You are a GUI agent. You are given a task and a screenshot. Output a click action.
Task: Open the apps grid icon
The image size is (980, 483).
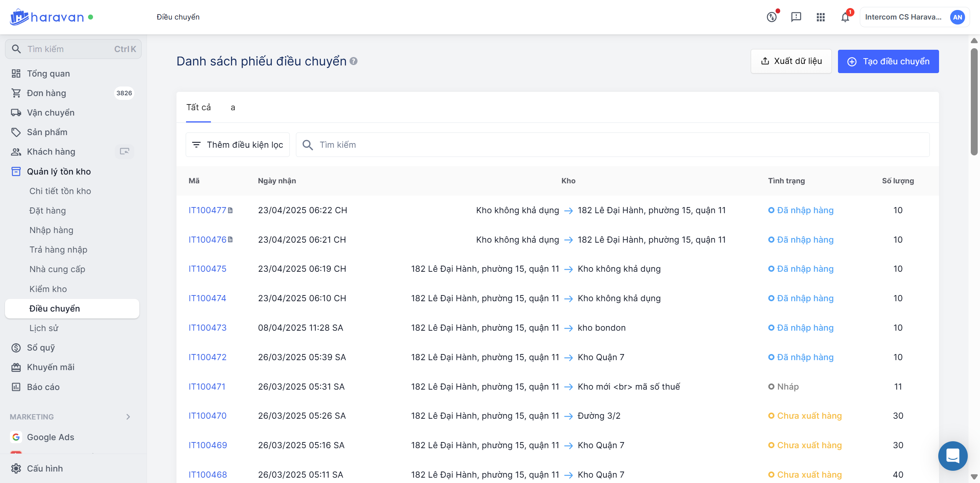(x=820, y=17)
